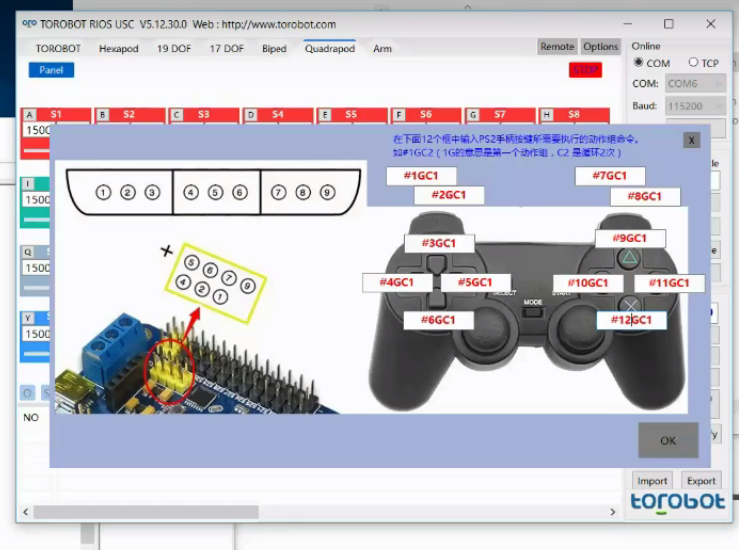This screenshot has width=739, height=550.
Task: Edit the #7GC1 command field
Action: click(610, 176)
